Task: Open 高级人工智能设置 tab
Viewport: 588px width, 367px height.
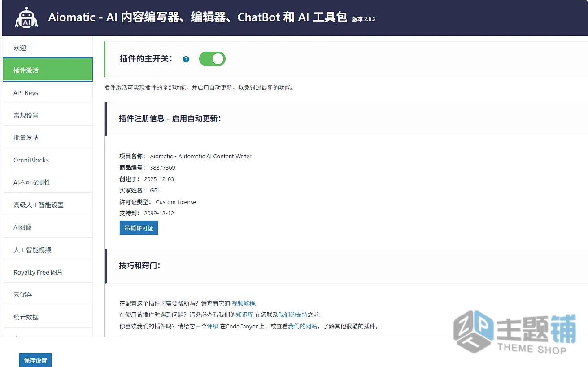Action: [x=48, y=205]
